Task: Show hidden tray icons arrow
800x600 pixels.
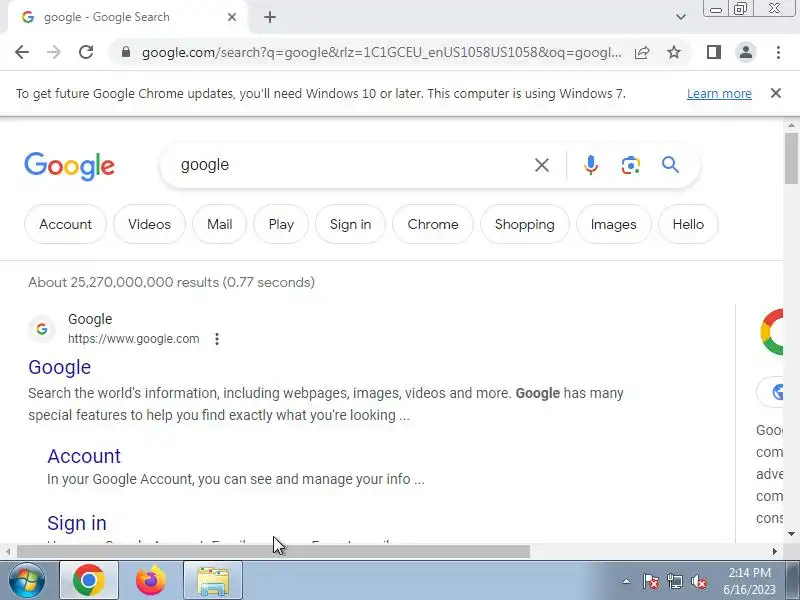Action: (x=626, y=581)
